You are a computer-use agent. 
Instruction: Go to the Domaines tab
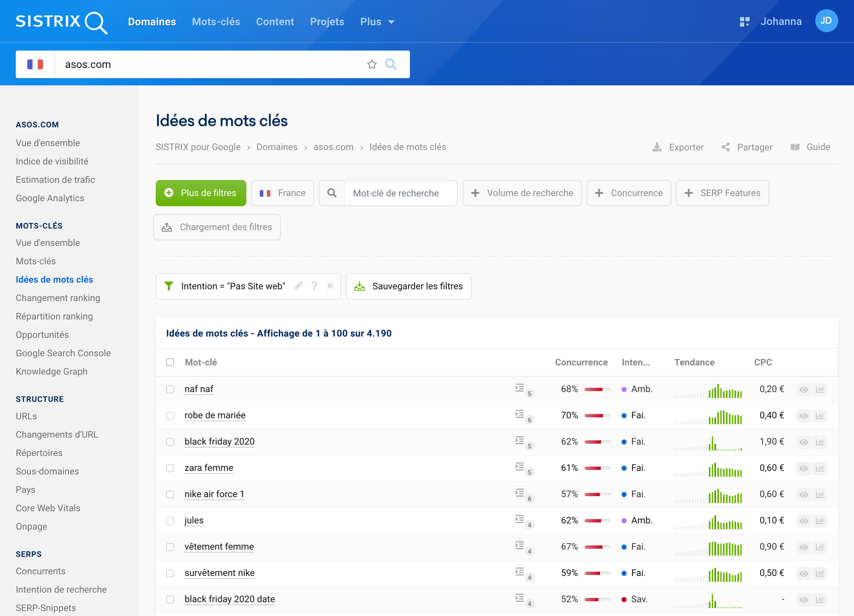(152, 22)
